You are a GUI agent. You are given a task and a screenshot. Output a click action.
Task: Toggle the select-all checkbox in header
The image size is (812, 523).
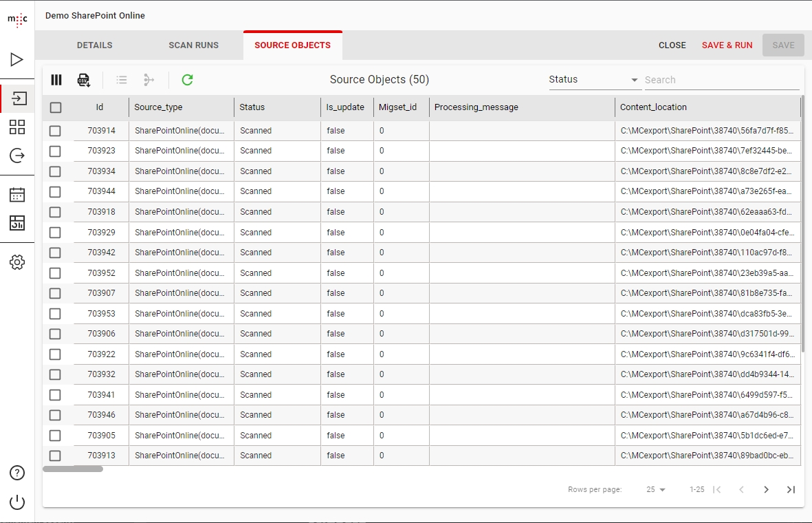pyautogui.click(x=56, y=107)
